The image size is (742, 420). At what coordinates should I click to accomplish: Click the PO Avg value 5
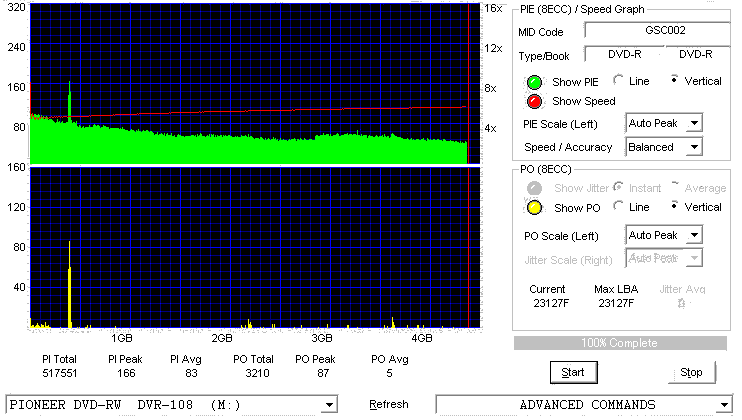pyautogui.click(x=389, y=373)
